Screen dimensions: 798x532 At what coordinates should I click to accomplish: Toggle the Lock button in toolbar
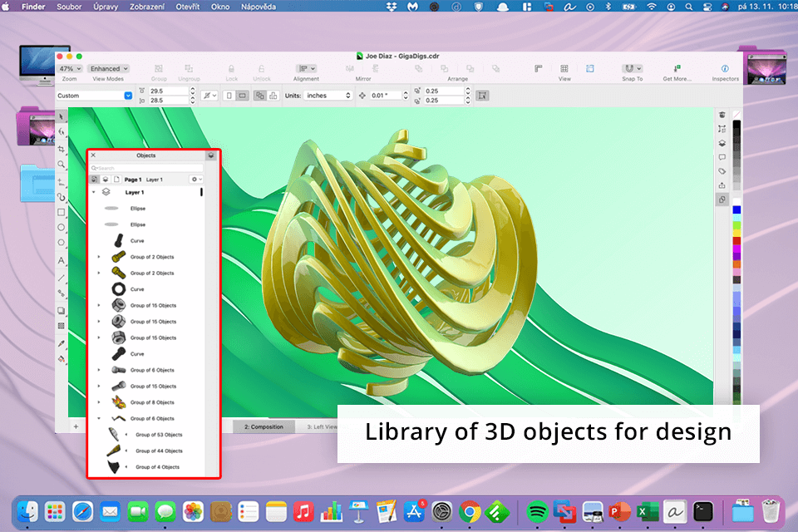coord(231,69)
